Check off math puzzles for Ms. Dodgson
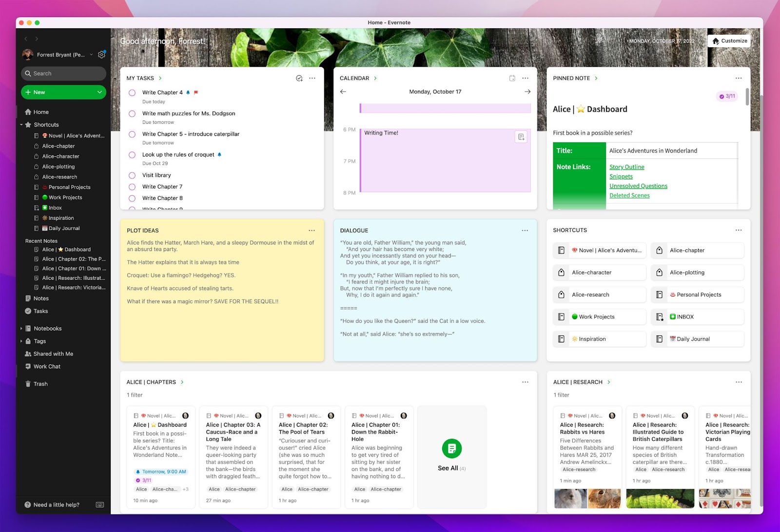 (132, 114)
